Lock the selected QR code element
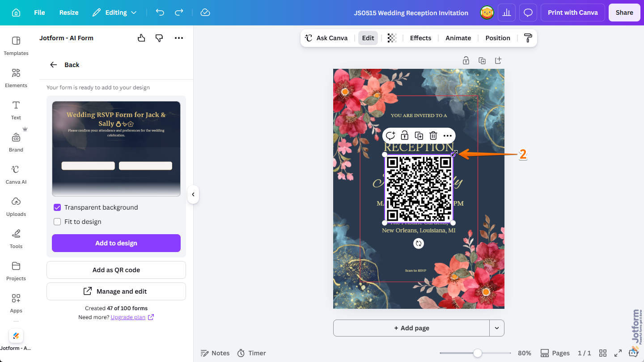Image resolution: width=644 pixels, height=362 pixels. [x=405, y=135]
